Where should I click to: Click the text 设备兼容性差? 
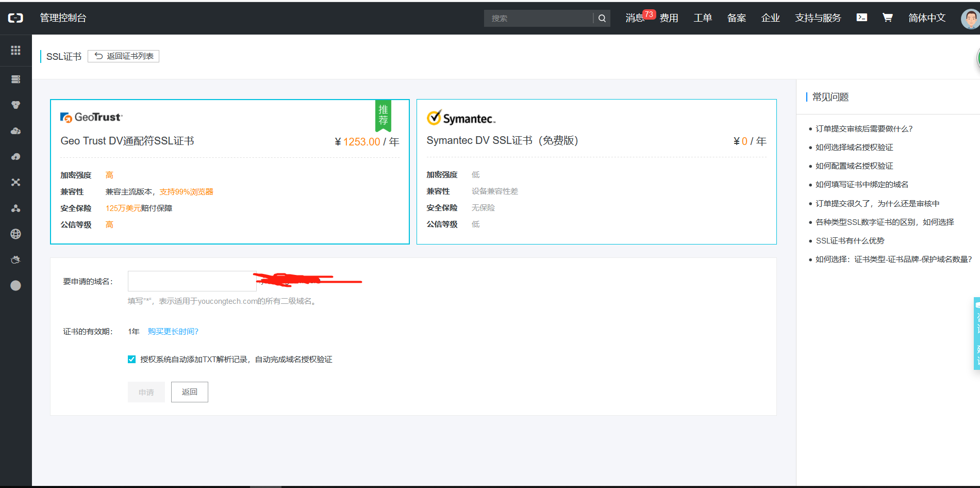point(494,191)
